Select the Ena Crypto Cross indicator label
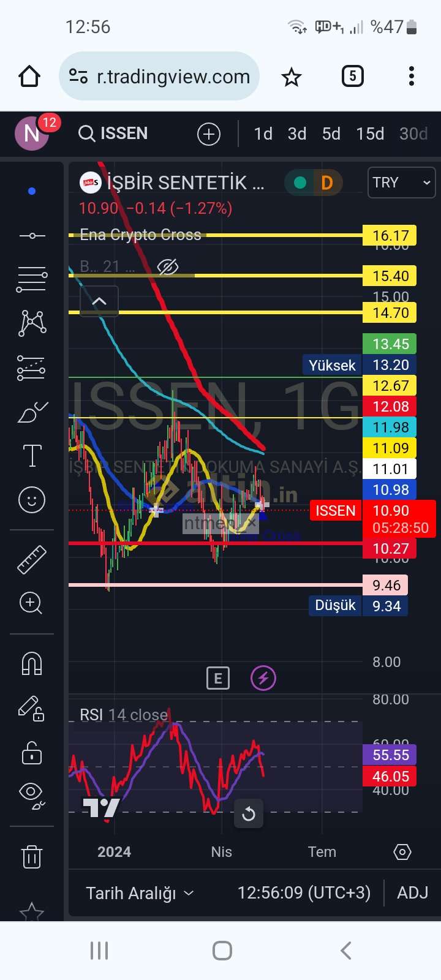Image resolution: width=441 pixels, height=980 pixels. [x=140, y=235]
